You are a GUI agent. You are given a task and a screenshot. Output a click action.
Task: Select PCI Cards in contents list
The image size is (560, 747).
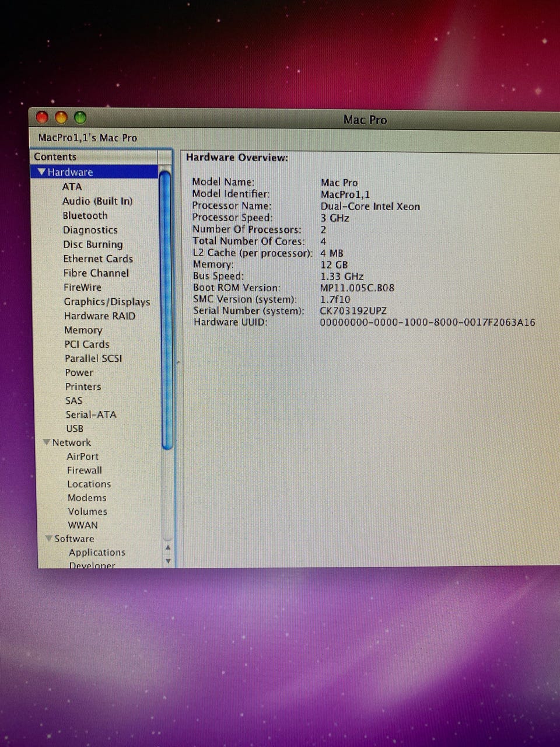coord(87,344)
